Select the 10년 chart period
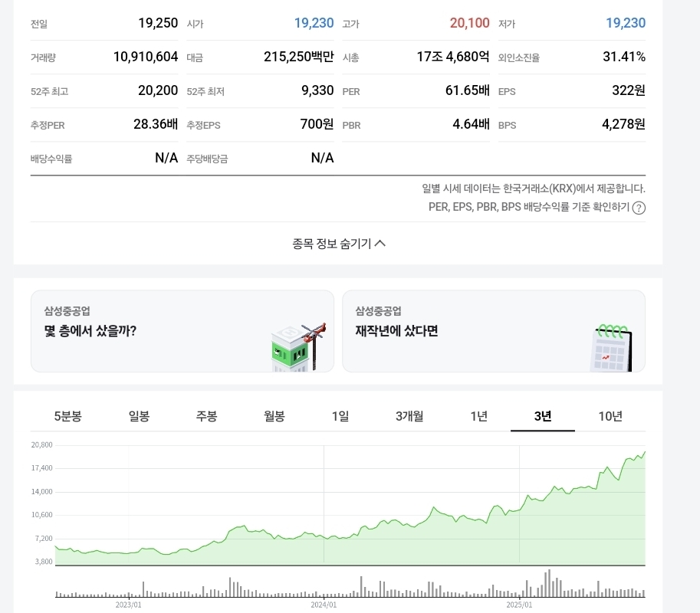Viewport: 700px width, 613px height. click(610, 416)
